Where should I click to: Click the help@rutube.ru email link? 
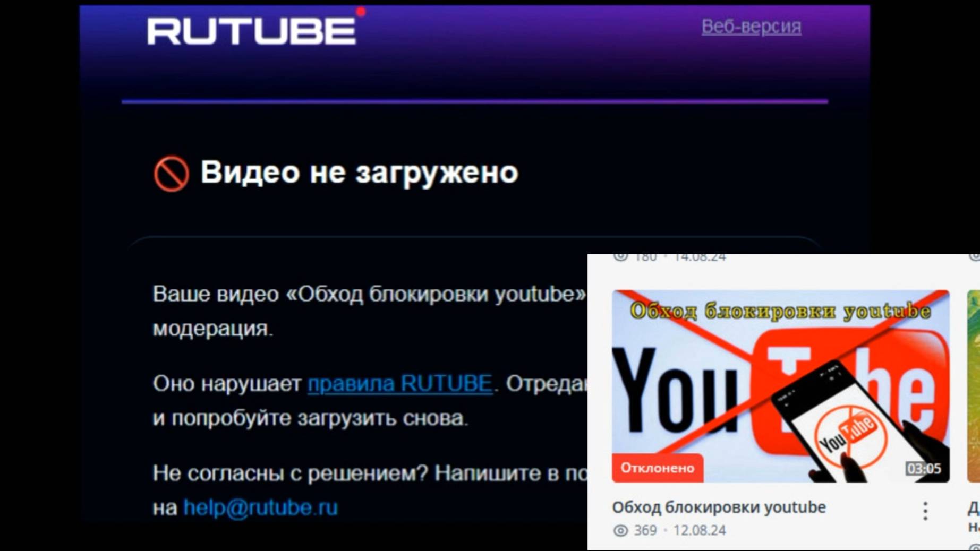pos(260,507)
